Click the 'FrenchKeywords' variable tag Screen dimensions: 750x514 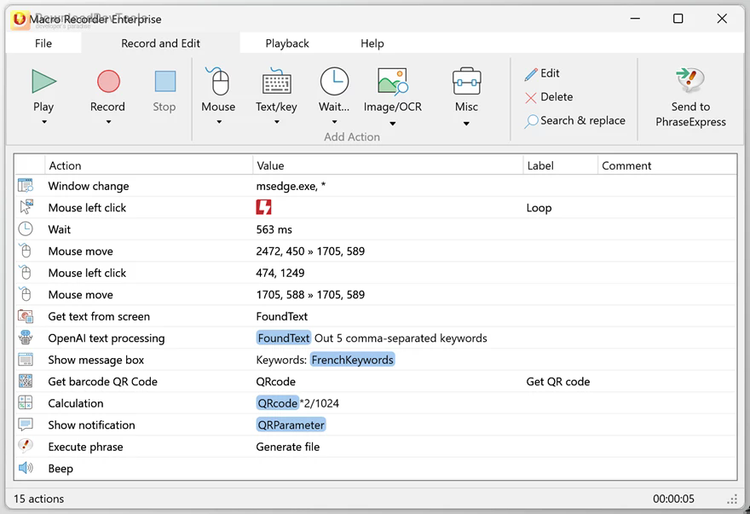(353, 360)
